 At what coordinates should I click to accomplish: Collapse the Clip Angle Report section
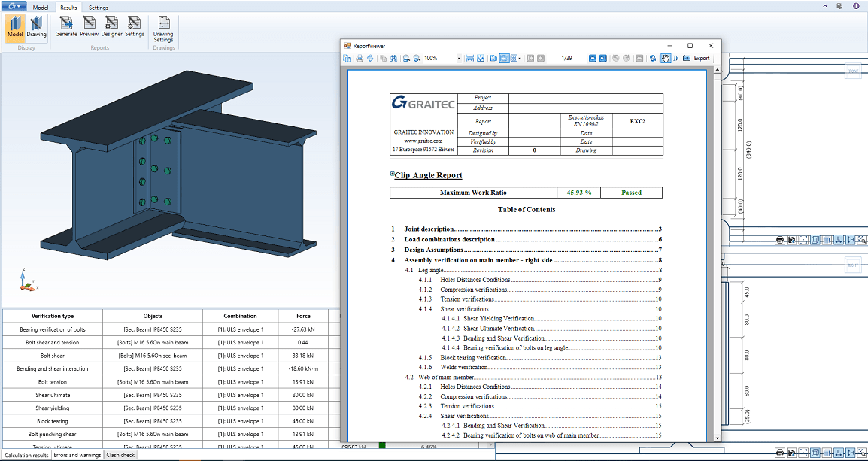[x=393, y=174]
